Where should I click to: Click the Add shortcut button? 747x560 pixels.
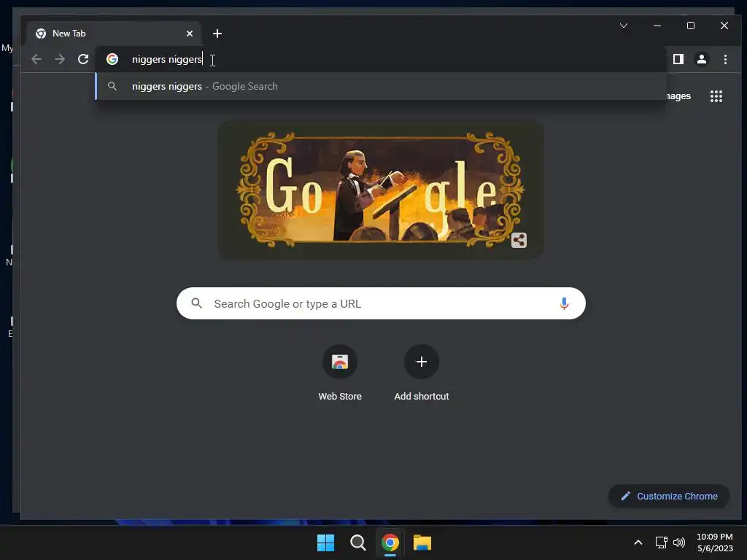tap(422, 373)
